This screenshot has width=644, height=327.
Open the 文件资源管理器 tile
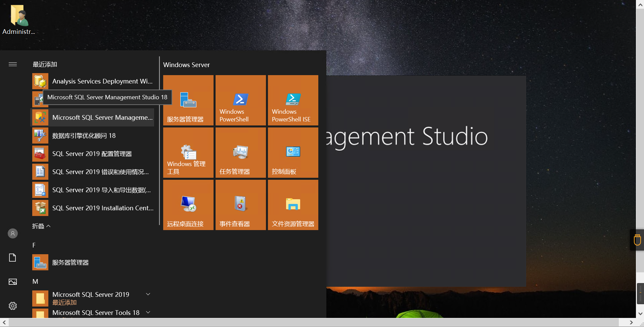(293, 205)
